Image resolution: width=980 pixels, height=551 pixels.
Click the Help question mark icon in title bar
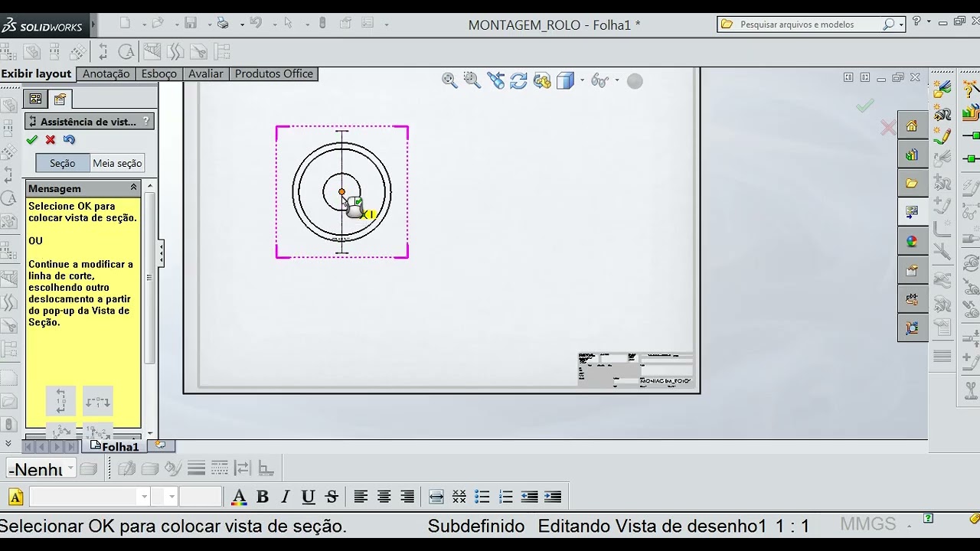coord(917,21)
